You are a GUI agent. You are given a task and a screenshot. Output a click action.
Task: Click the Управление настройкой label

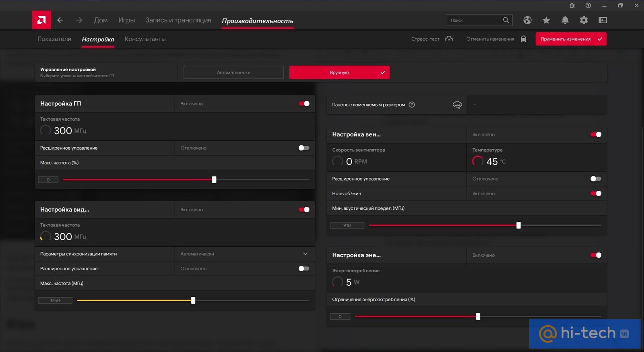point(68,70)
